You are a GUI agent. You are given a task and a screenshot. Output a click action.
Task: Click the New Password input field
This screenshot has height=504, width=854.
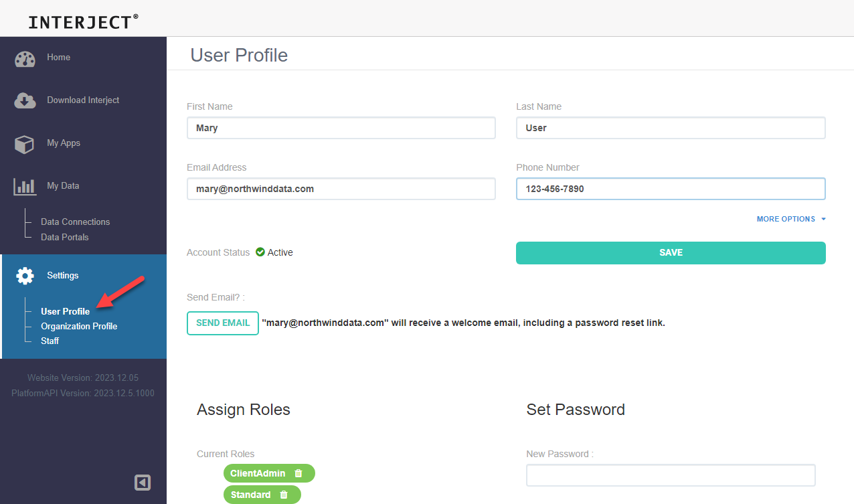(671, 475)
